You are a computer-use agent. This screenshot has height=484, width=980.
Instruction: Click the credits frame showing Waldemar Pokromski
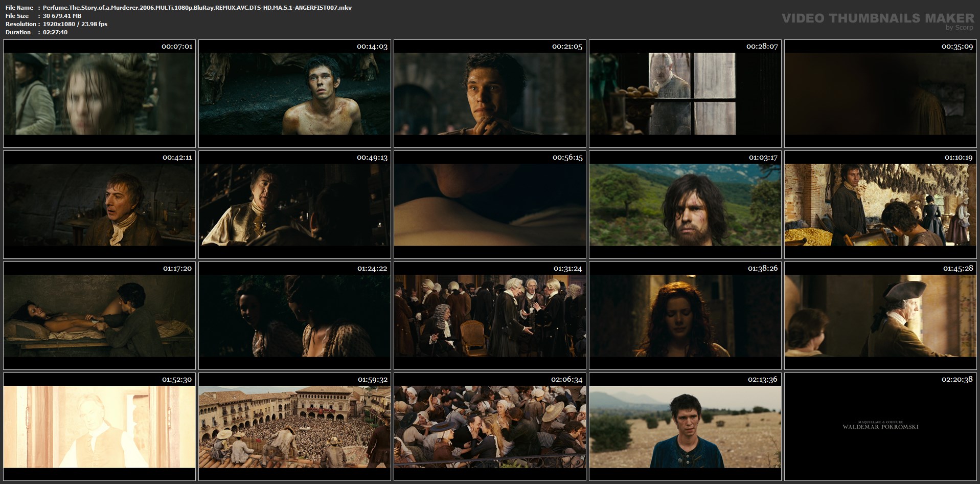click(x=880, y=427)
